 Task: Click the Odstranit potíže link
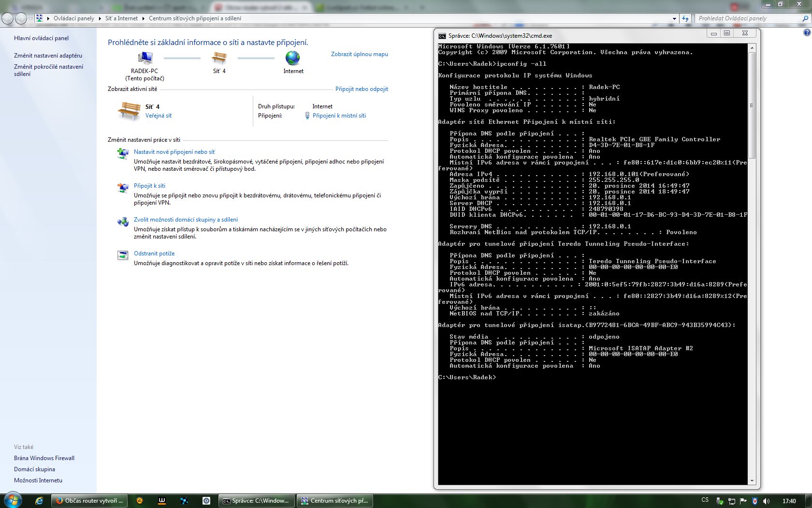tap(154, 254)
